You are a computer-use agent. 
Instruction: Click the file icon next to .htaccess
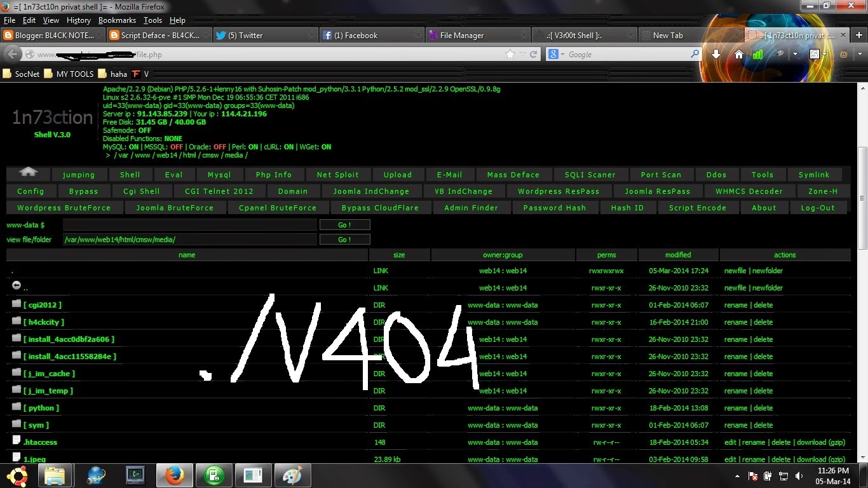[x=16, y=440]
